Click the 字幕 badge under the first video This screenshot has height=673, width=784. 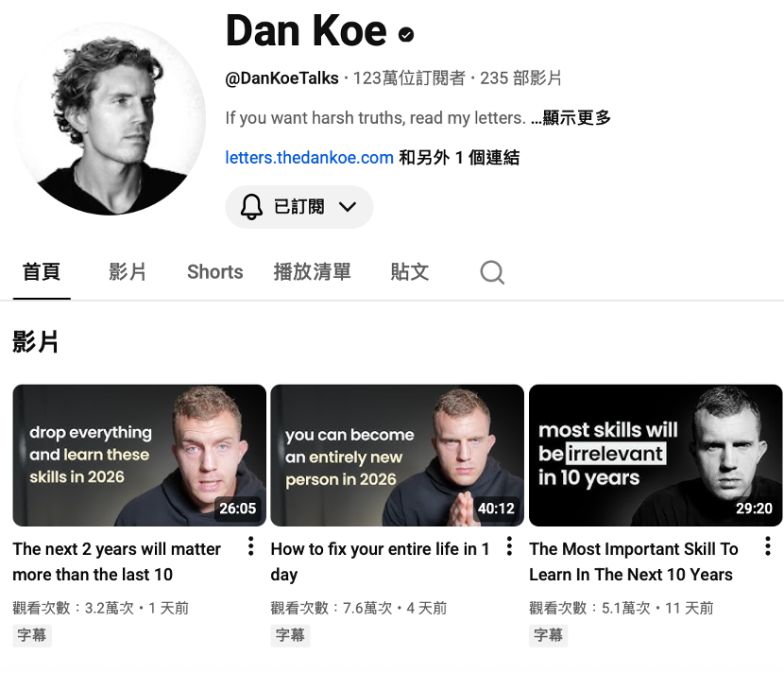point(32,635)
